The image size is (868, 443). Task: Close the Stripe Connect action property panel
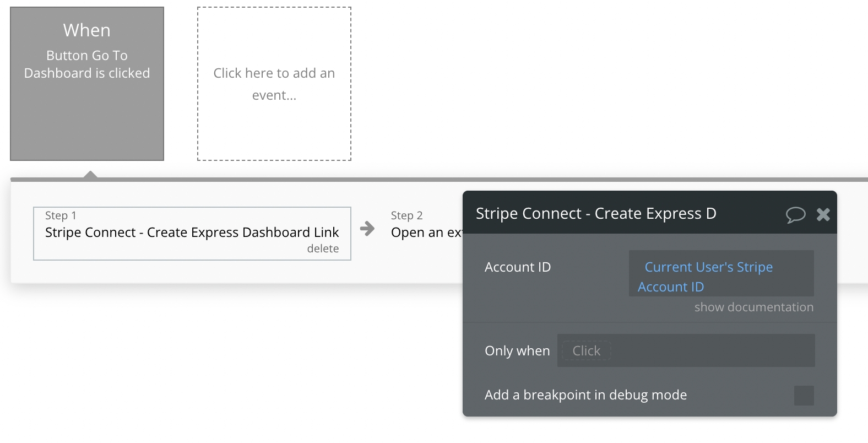pyautogui.click(x=823, y=214)
